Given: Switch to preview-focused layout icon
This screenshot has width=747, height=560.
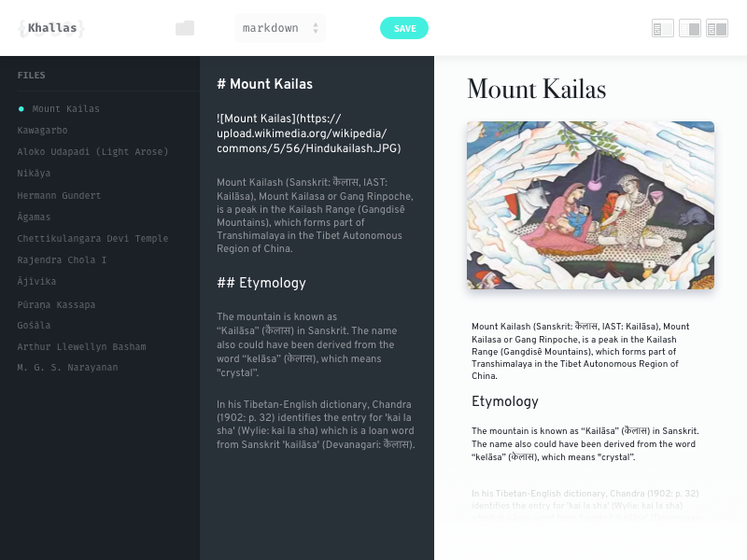Looking at the screenshot, I should point(690,29).
